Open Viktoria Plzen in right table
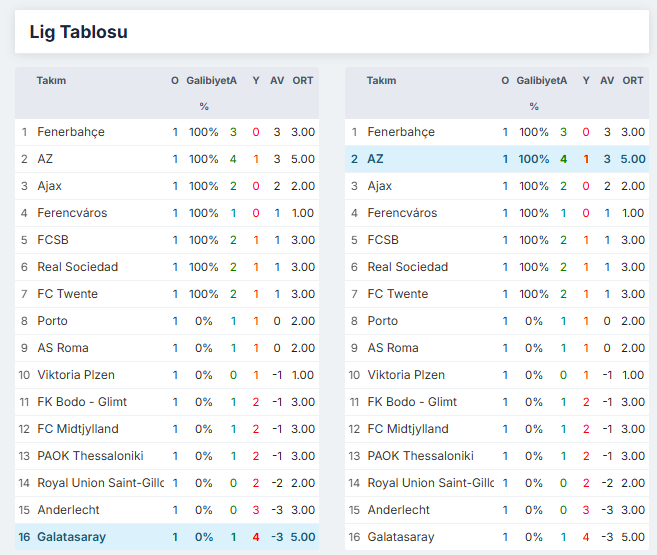Viewport: 657px width, 555px height. point(406,375)
